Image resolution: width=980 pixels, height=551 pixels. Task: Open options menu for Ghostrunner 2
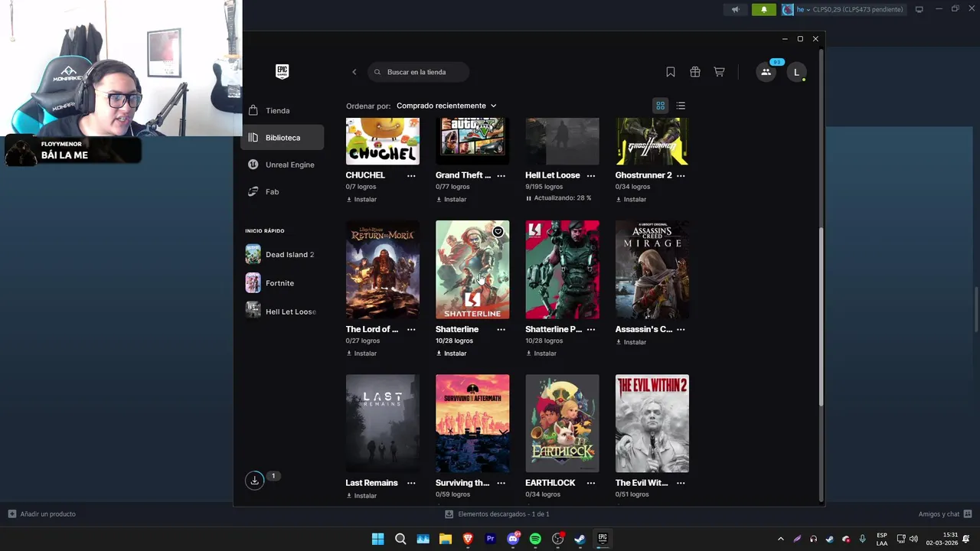click(681, 175)
